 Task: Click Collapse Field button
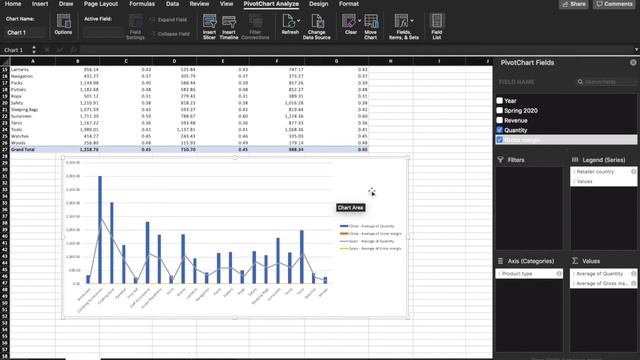coord(170,34)
